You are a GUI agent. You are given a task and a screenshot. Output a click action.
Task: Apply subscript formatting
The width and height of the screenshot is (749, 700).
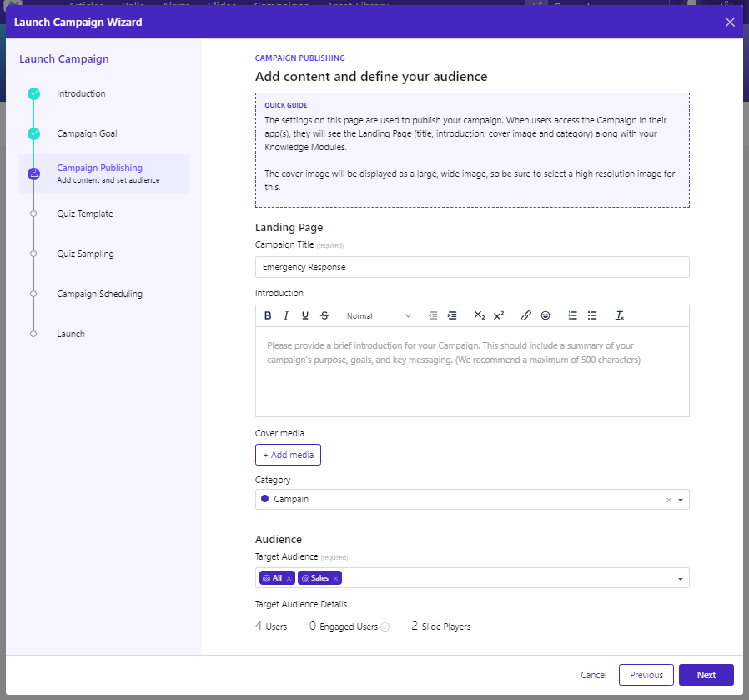coord(479,315)
